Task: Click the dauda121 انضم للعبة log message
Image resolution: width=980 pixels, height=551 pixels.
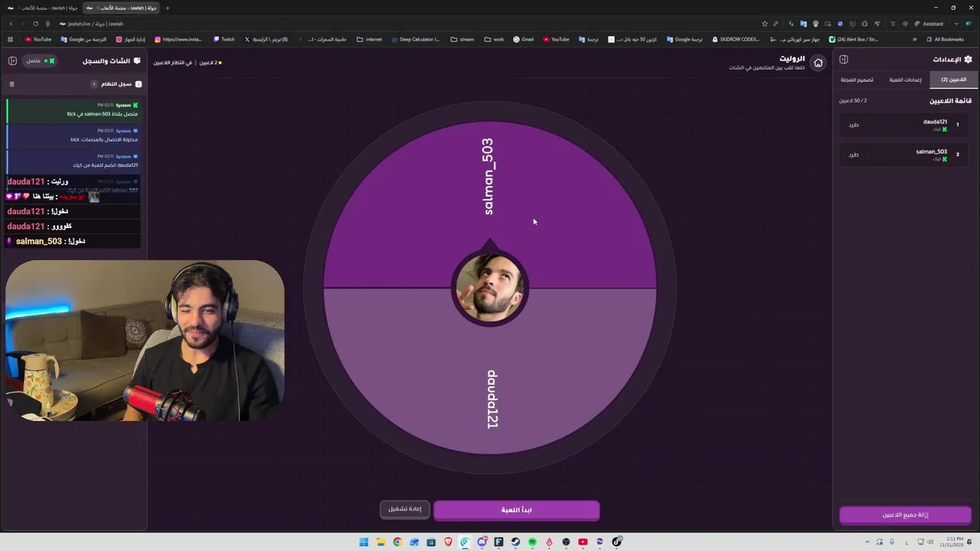Action: [x=73, y=161]
